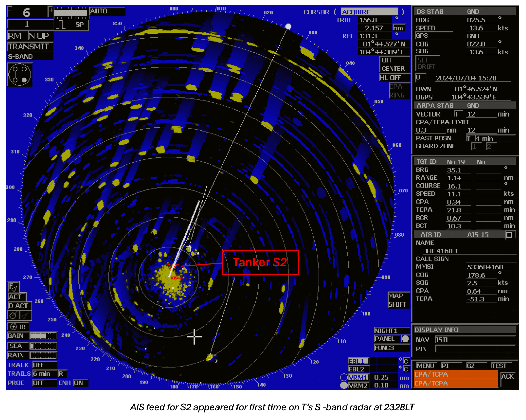Click the tuning indicator bar
Screen dimensions: 526x420
coord(71,14)
